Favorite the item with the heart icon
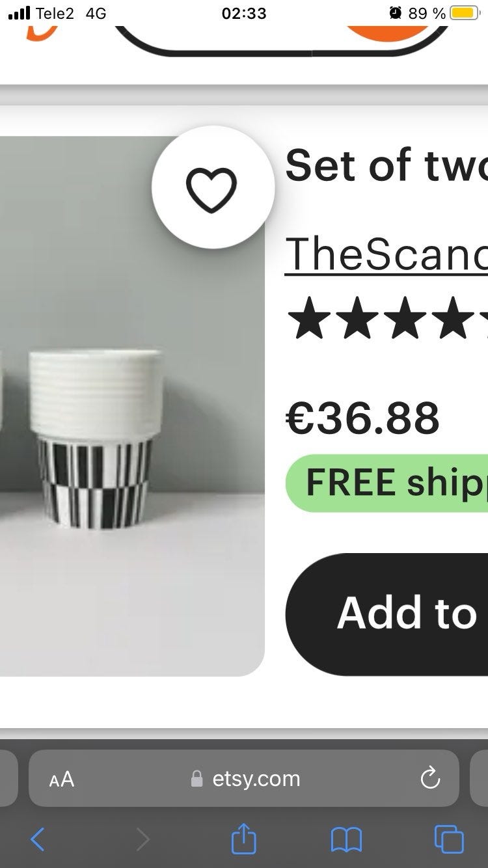Image resolution: width=488 pixels, height=868 pixels. pyautogui.click(x=213, y=188)
